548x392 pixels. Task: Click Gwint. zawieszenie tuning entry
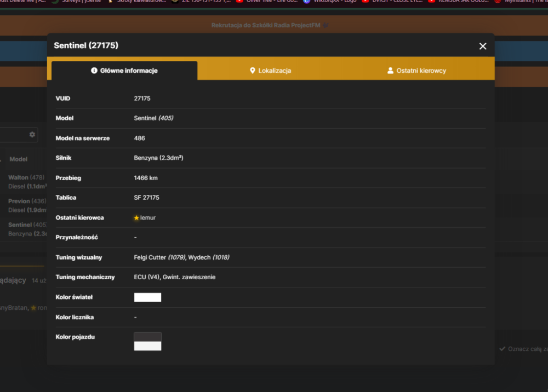pyautogui.click(x=189, y=277)
